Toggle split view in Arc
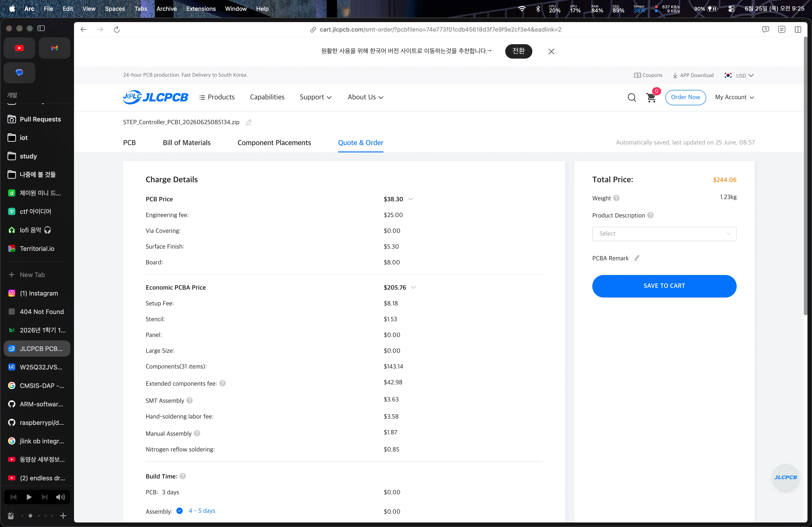 [x=798, y=30]
